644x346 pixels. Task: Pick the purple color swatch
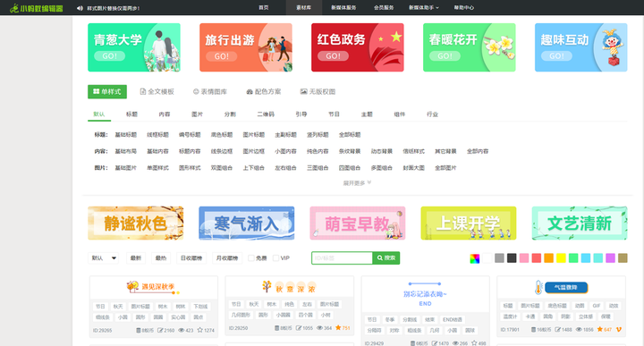[x=610, y=258]
